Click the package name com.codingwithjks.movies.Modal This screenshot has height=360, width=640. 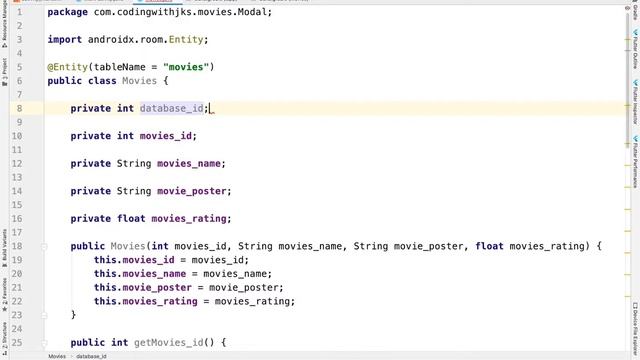pyautogui.click(x=180, y=12)
